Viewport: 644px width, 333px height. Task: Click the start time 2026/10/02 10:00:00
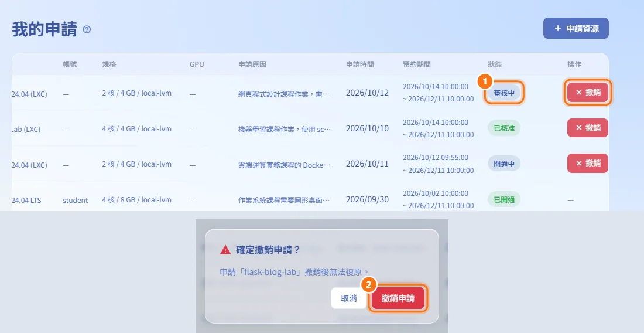(436, 193)
